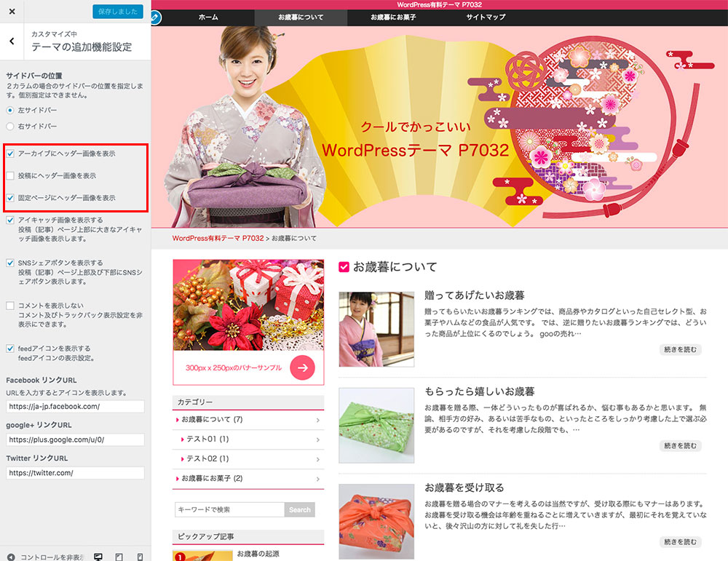Toggle アイキャッチ画像を表示する checkbox
Image resolution: width=728 pixels, height=561 pixels.
tap(10, 220)
